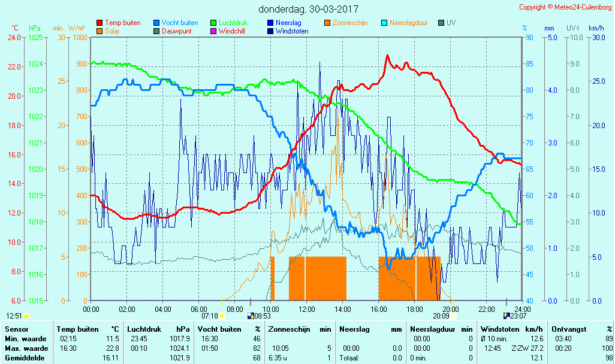This screenshot has height=364, width=615.
Task: Select the blue Vocht buiten legend square
Action: pos(156,23)
